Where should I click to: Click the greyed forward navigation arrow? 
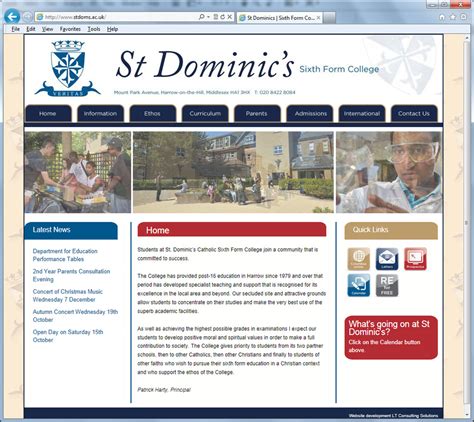(28, 17)
